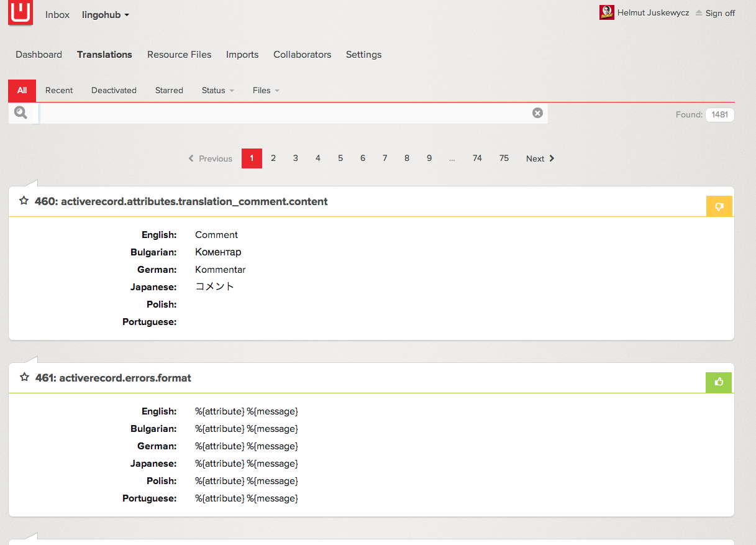Expand the lingohub project dropdown
Viewport: 756px width, 545px height.
click(106, 14)
